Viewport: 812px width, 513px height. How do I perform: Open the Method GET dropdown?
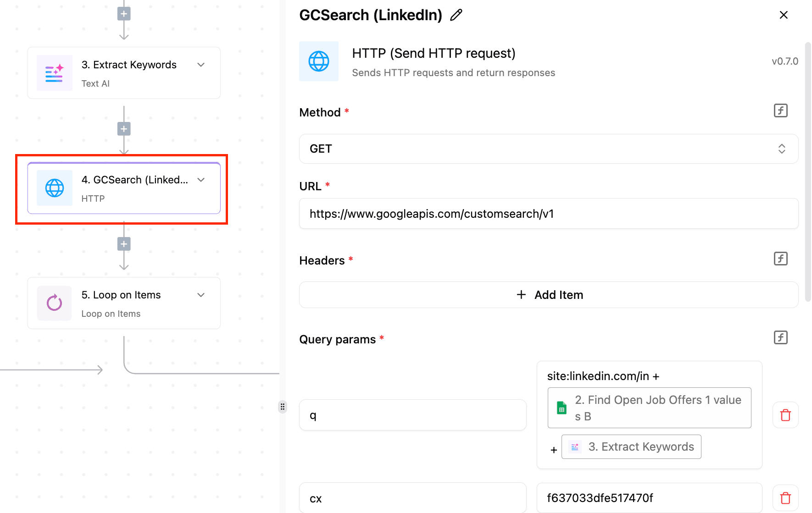(548, 149)
